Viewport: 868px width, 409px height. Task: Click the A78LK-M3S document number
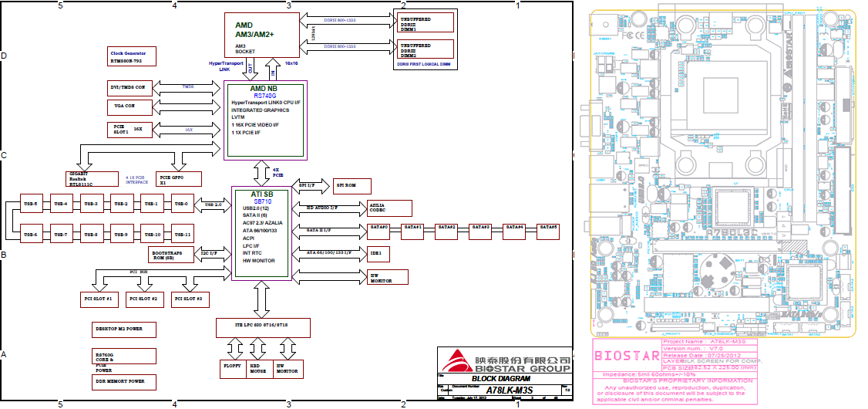pyautogui.click(x=509, y=390)
